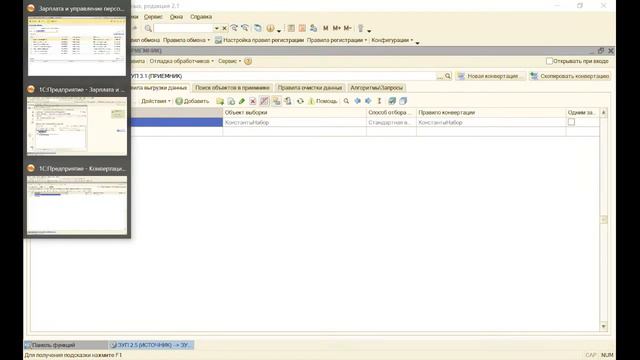Click the red X delete icon
The image size is (640, 360).
[253, 101]
